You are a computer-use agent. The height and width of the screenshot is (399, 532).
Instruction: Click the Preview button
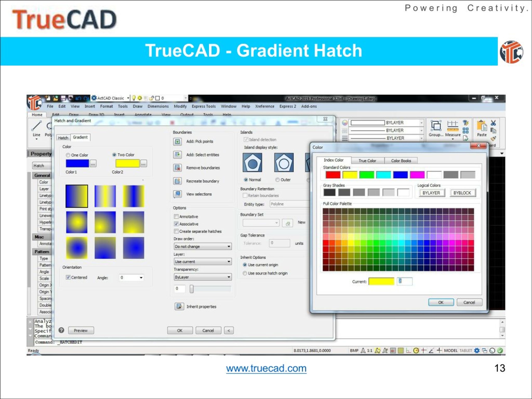point(81,330)
